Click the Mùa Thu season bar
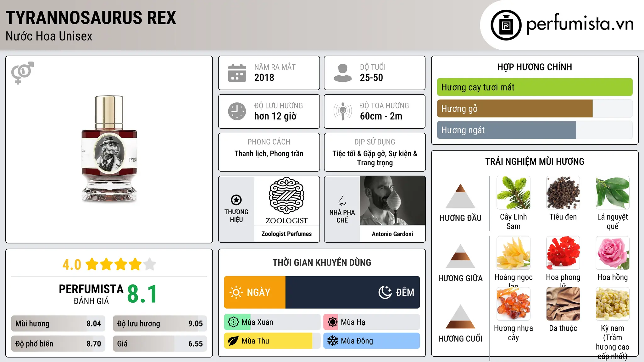Screen dimensions: 644x362 click(272, 341)
